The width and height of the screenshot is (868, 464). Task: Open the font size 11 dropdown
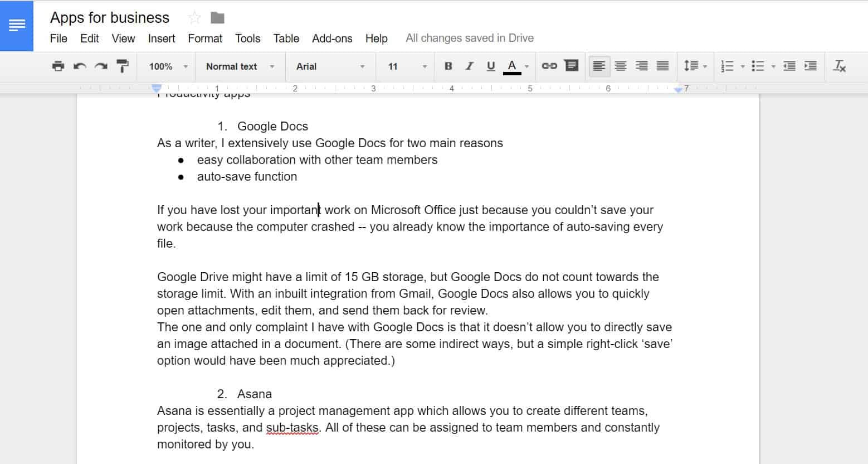coord(407,66)
